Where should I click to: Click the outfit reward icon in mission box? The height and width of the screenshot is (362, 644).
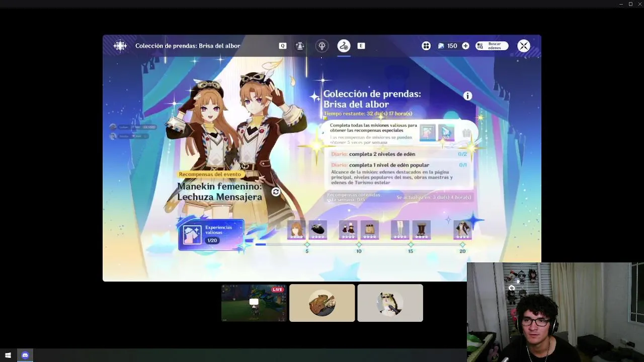point(466,133)
